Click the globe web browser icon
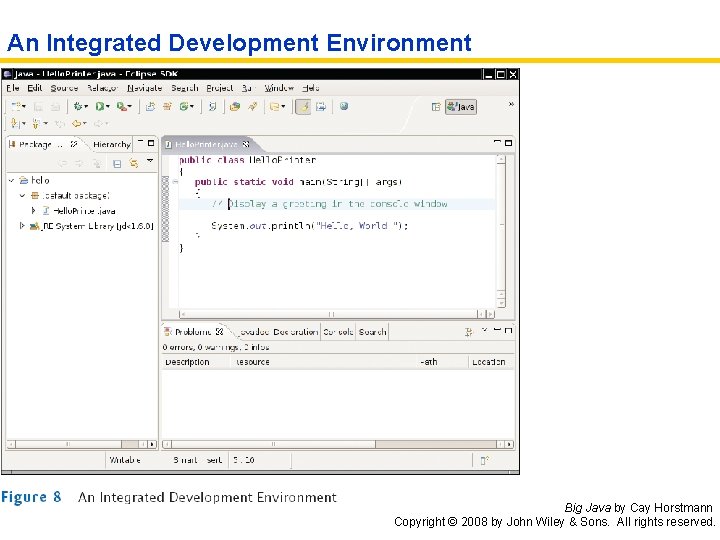 tap(343, 106)
